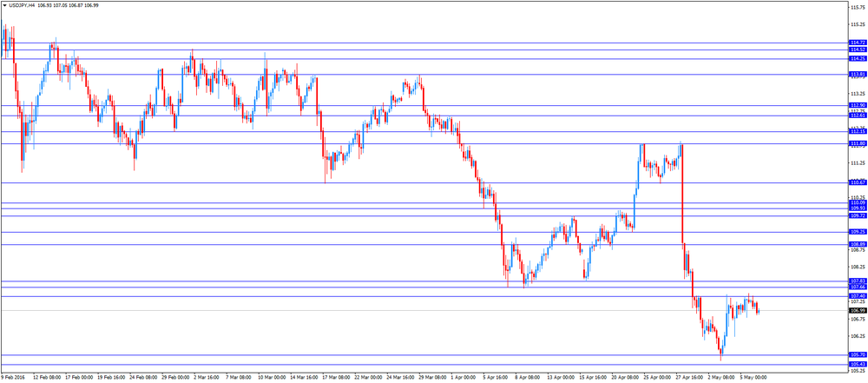The height and width of the screenshot is (383, 868).
Task: Click the 106.25 price scale value
Action: pyautogui.click(x=857, y=336)
